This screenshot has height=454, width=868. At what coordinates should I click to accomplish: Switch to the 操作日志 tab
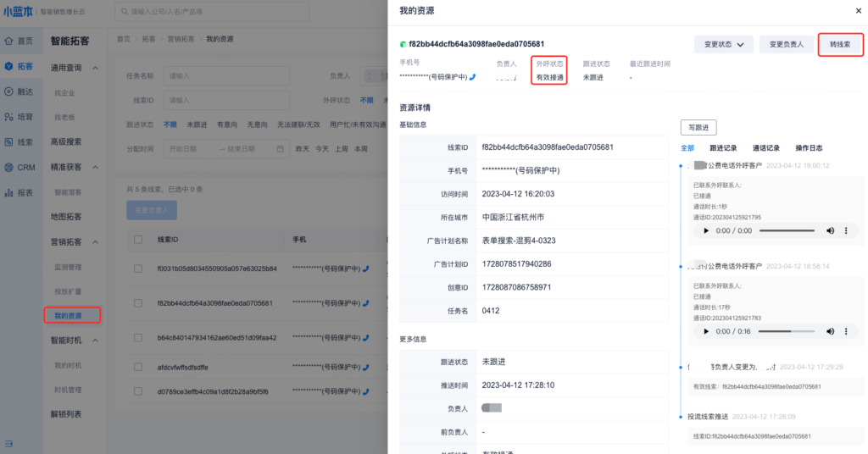pos(808,148)
